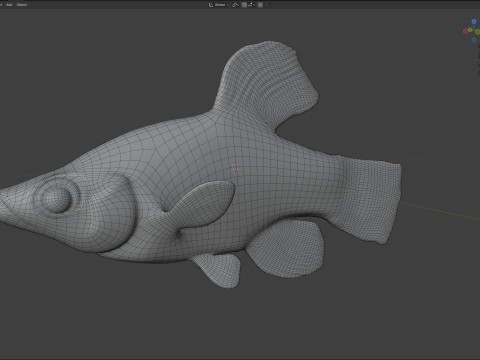
Task: Click the lower dark-blue negative Z gizmo axis
Action: pyautogui.click(x=474, y=40)
